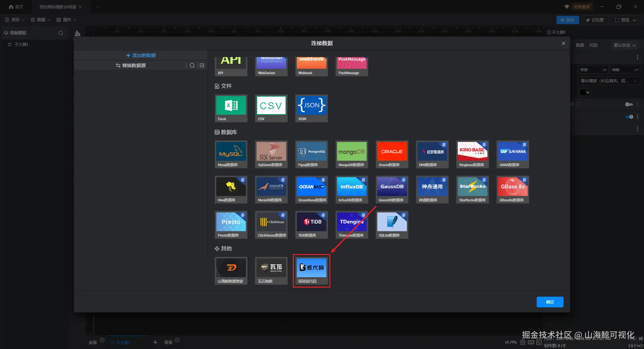644x349 pixels.
Task: Select the MariaDB database
Action: (x=271, y=190)
